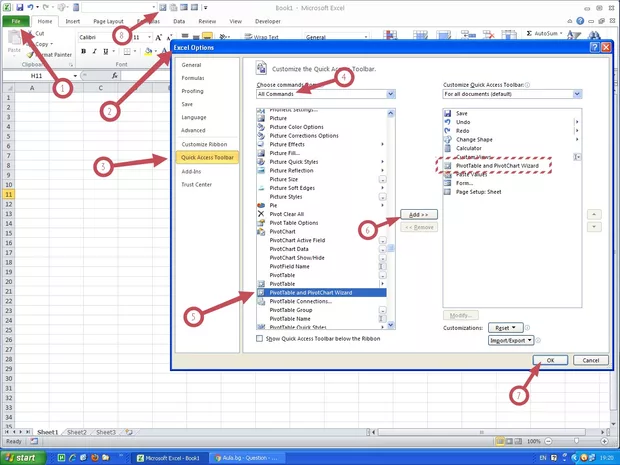This screenshot has height=465, width=620.
Task: Click Move Down arrow button in dialog
Action: [x=594, y=227]
